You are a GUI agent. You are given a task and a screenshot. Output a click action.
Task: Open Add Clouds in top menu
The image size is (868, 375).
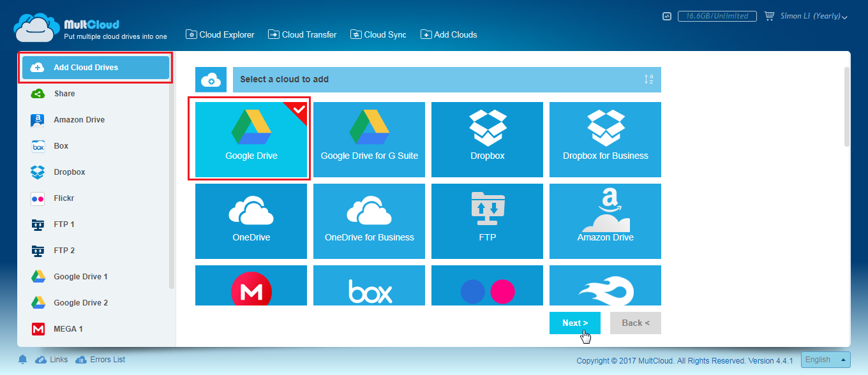[449, 34]
